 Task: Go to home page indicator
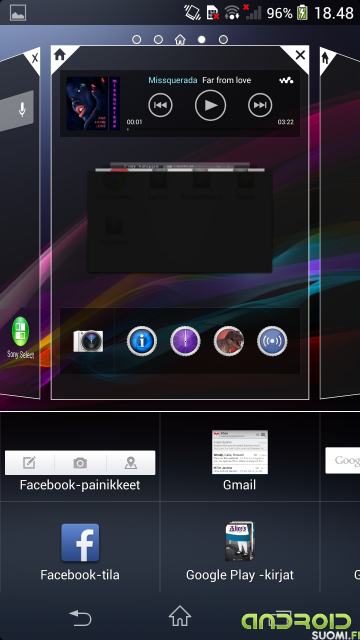[x=180, y=40]
